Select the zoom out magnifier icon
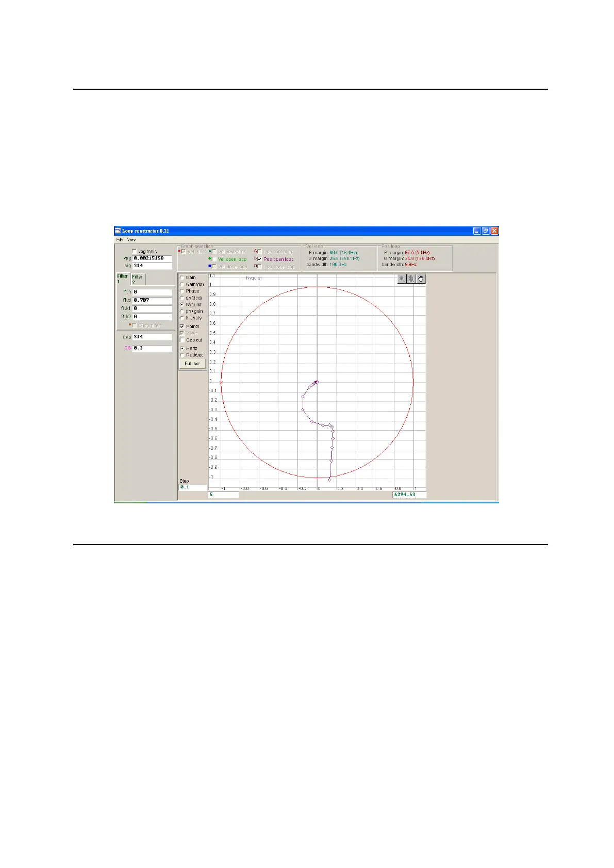 click(x=402, y=279)
